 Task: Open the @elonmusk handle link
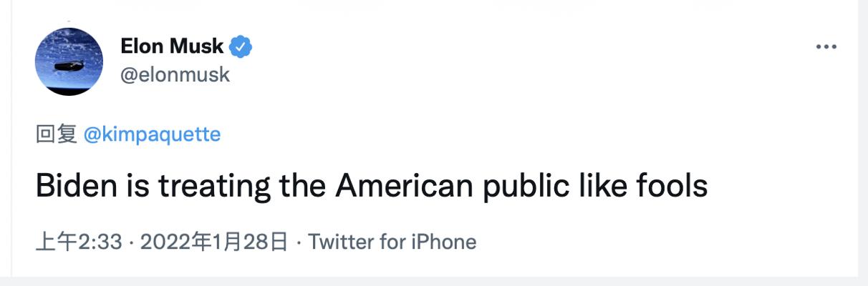175,74
